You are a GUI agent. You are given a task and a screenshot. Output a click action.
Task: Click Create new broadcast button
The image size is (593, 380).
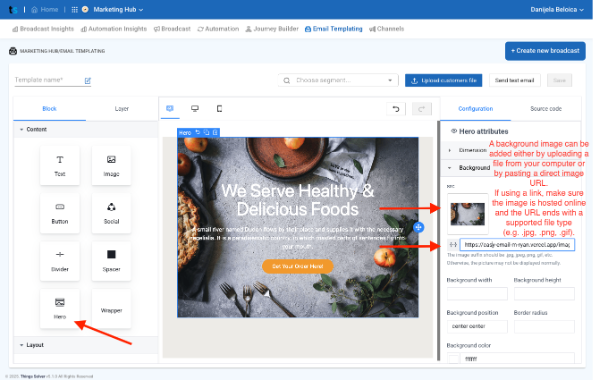click(x=545, y=51)
